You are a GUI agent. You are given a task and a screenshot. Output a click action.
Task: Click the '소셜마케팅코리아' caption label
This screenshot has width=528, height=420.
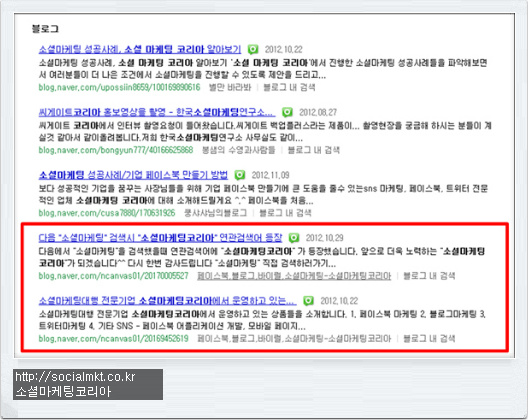pos(63,392)
